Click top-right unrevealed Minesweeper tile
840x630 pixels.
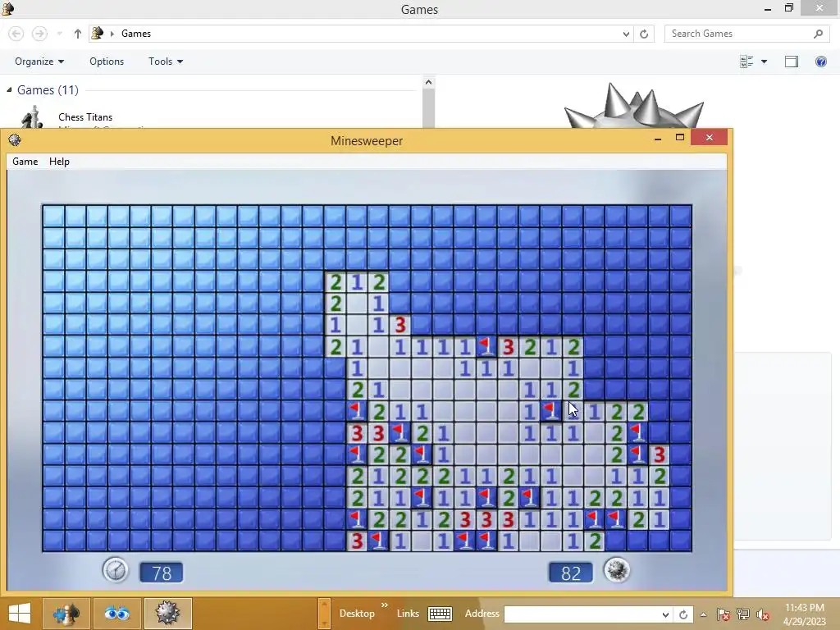[680, 216]
